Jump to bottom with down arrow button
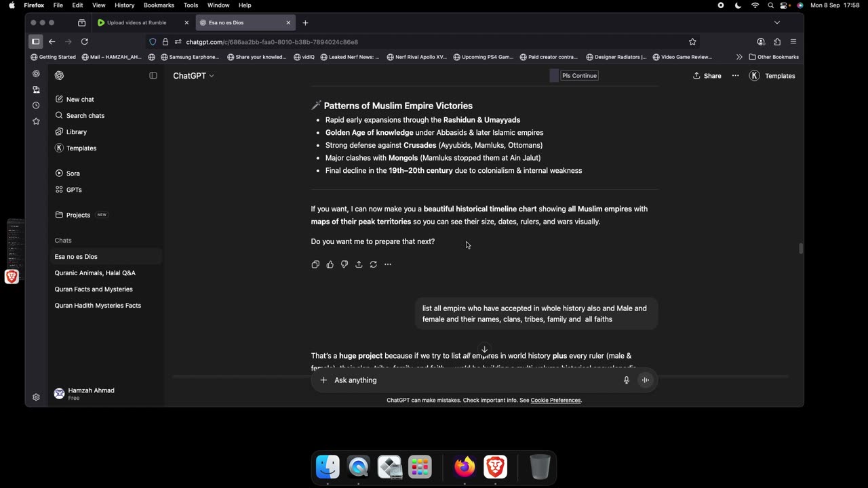The width and height of the screenshot is (868, 488). (484, 350)
